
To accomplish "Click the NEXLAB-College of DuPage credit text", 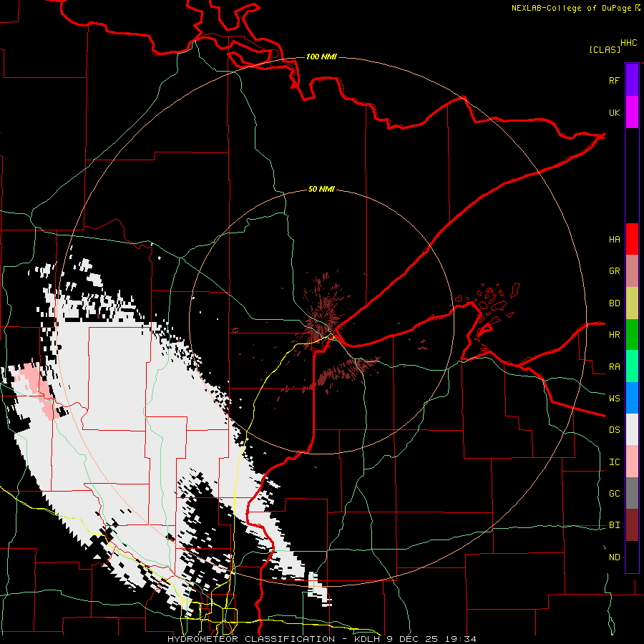I will pos(571,8).
